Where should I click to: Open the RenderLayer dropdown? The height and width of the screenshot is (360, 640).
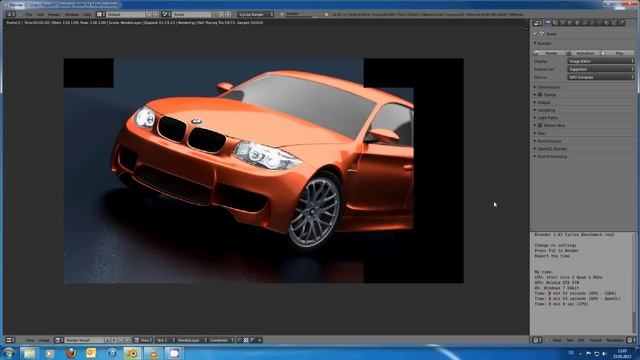tap(191, 340)
